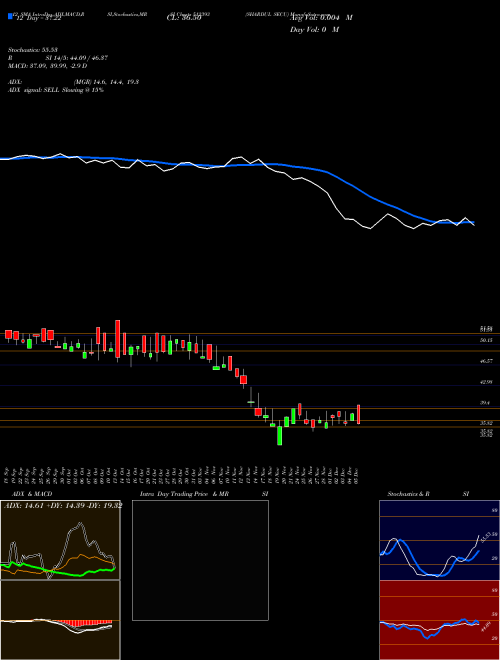Click the 'Stochastics & R' panel title

(408, 494)
